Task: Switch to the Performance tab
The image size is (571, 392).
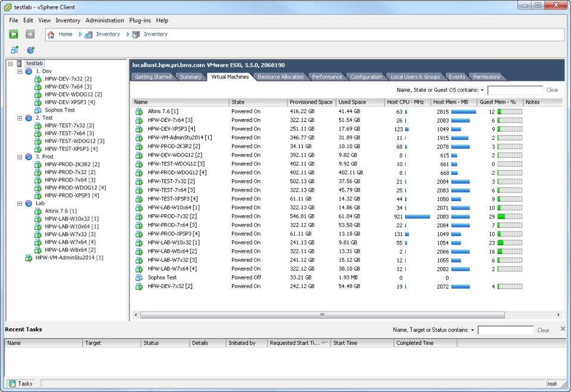Action: pos(327,77)
